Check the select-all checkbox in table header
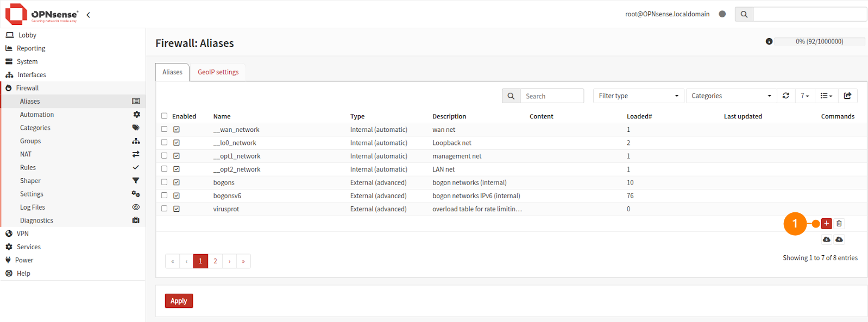This screenshot has height=322, width=868. [164, 116]
